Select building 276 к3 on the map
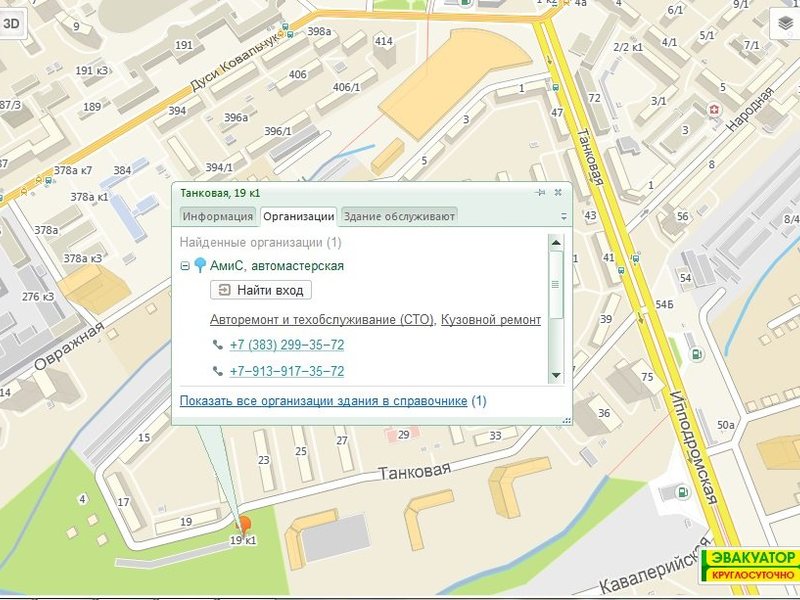This screenshot has width=800, height=600. pos(38,296)
